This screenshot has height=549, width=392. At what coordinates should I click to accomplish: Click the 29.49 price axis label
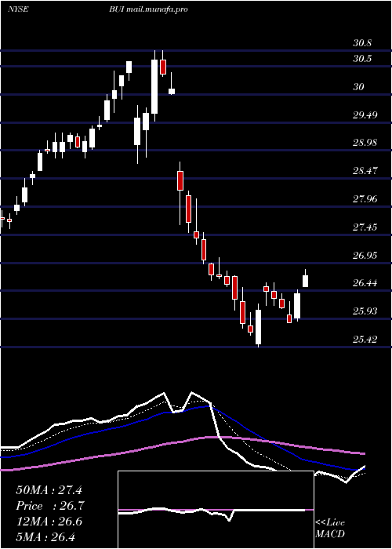click(365, 115)
